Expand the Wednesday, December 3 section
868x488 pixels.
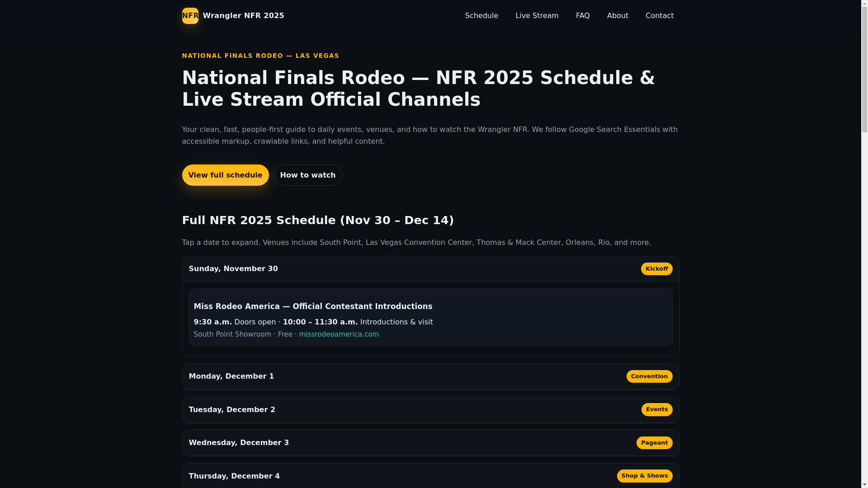(430, 443)
